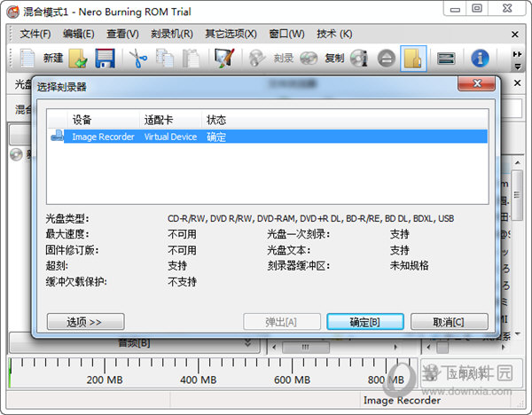The height and width of the screenshot is (415, 532).
Task: Click the right vertical scrollbar thumb
Action: [517, 195]
